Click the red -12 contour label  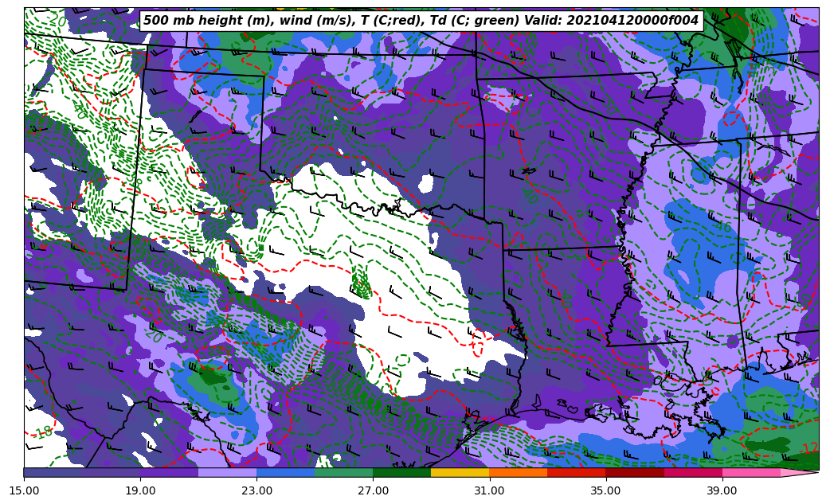click(x=808, y=448)
